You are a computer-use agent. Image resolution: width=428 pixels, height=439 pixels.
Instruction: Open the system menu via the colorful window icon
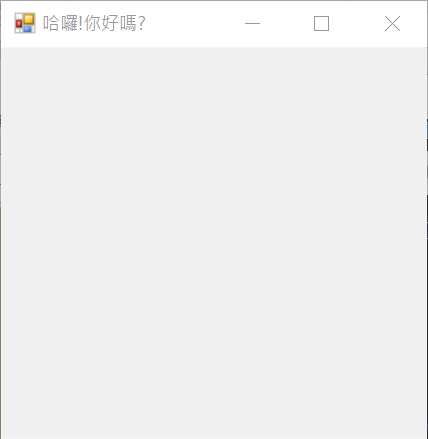click(x=25, y=23)
